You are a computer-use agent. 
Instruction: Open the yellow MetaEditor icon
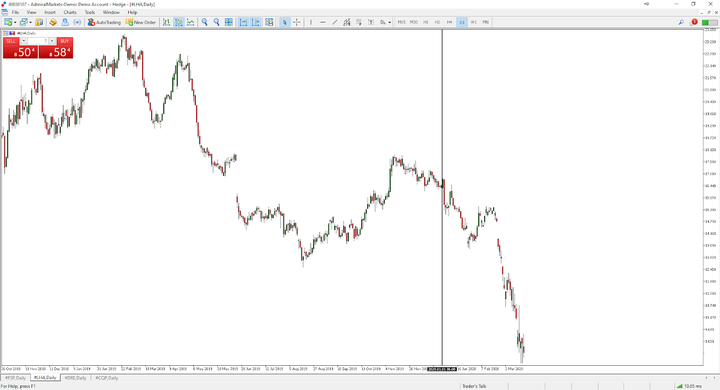(x=53, y=22)
